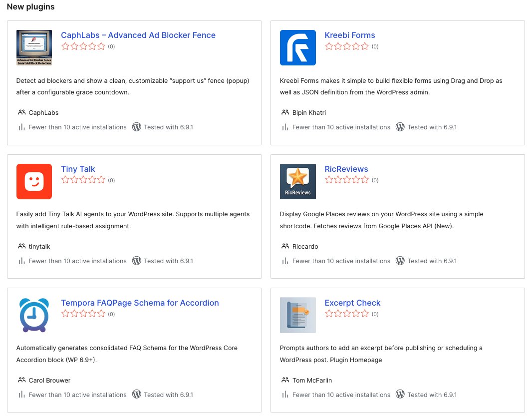Click the description starting "Kreebi Forms makes it simple"
Screen dimensions: 532x418
(391, 86)
